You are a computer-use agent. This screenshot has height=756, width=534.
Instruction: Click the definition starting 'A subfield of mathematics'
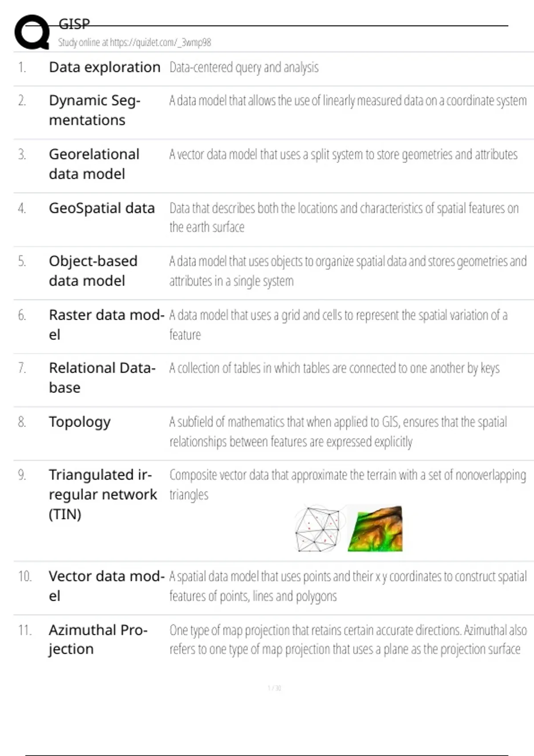coord(338,431)
